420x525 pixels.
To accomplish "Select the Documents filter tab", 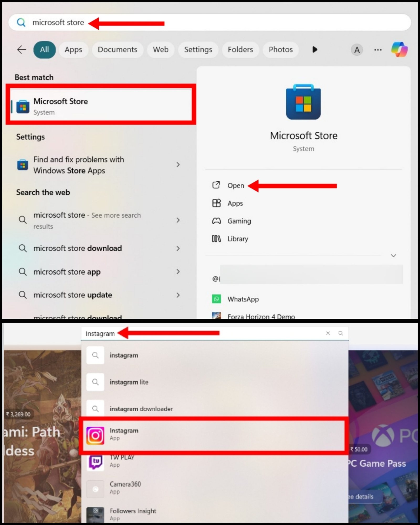I will tap(117, 49).
